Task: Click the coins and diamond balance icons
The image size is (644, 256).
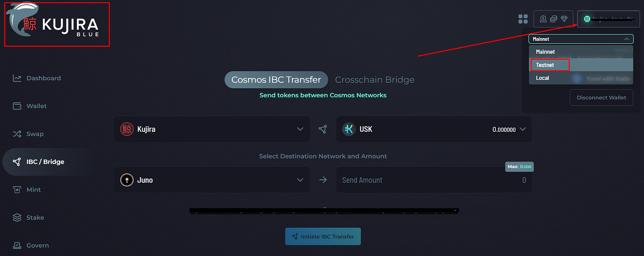Action: [x=554, y=19]
